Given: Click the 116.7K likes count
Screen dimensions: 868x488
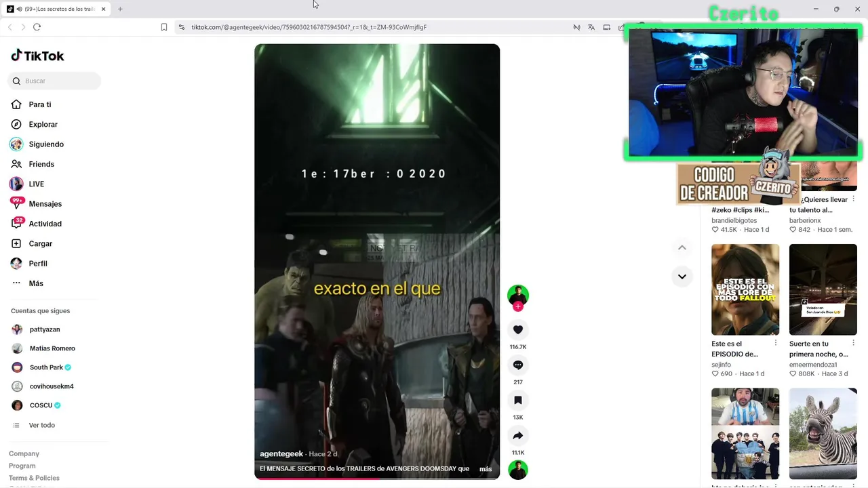Looking at the screenshot, I should pos(518,347).
